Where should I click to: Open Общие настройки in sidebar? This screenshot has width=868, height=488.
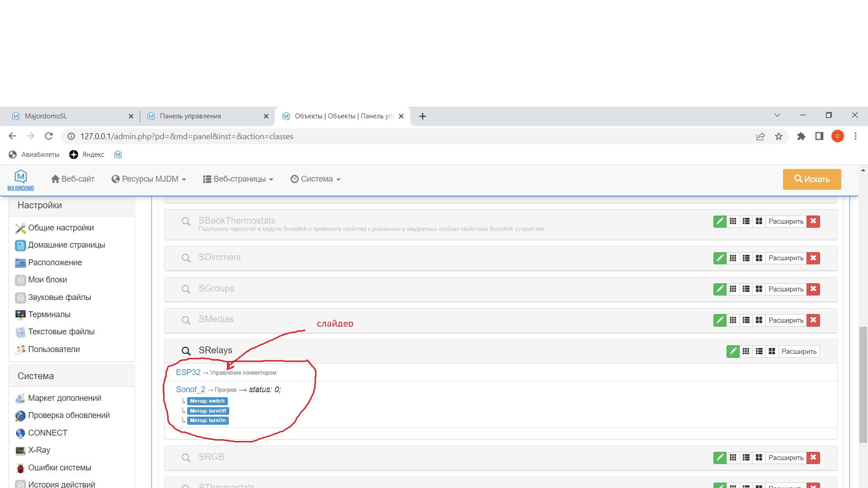pyautogui.click(x=61, y=228)
